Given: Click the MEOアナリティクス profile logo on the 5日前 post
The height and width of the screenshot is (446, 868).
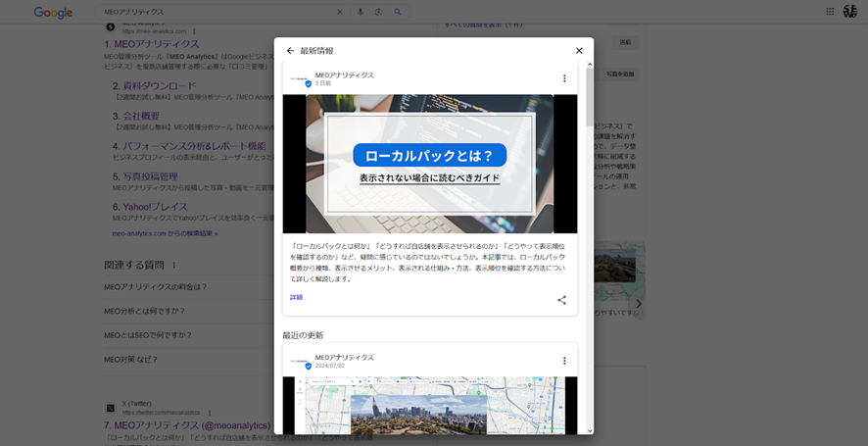Looking at the screenshot, I should point(301,79).
